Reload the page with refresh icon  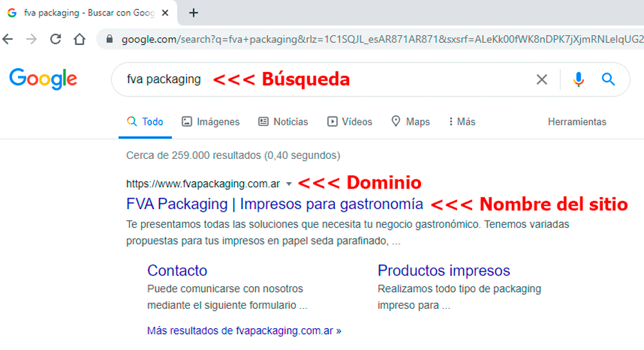(x=55, y=39)
